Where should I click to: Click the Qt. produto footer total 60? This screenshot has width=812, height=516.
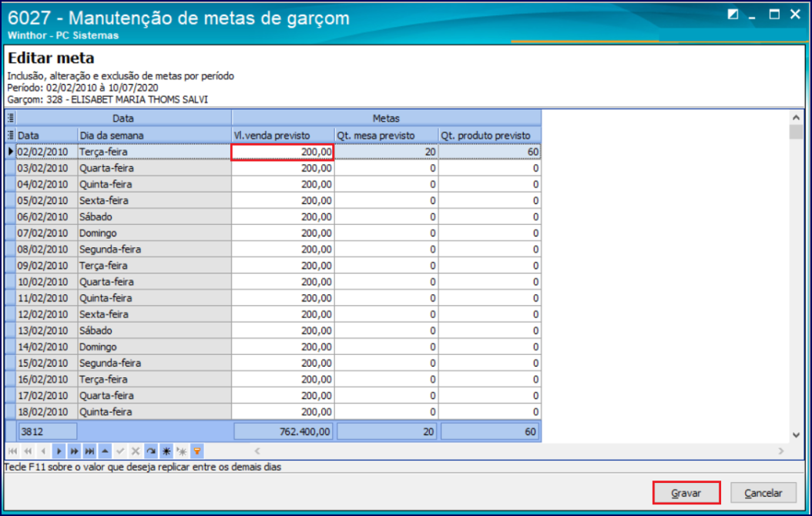point(489,431)
